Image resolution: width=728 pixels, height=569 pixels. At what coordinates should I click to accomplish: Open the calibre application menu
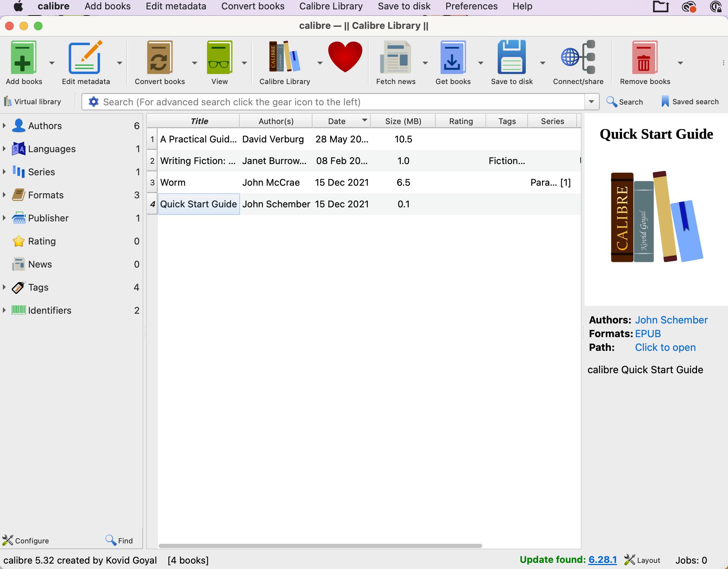pos(53,6)
